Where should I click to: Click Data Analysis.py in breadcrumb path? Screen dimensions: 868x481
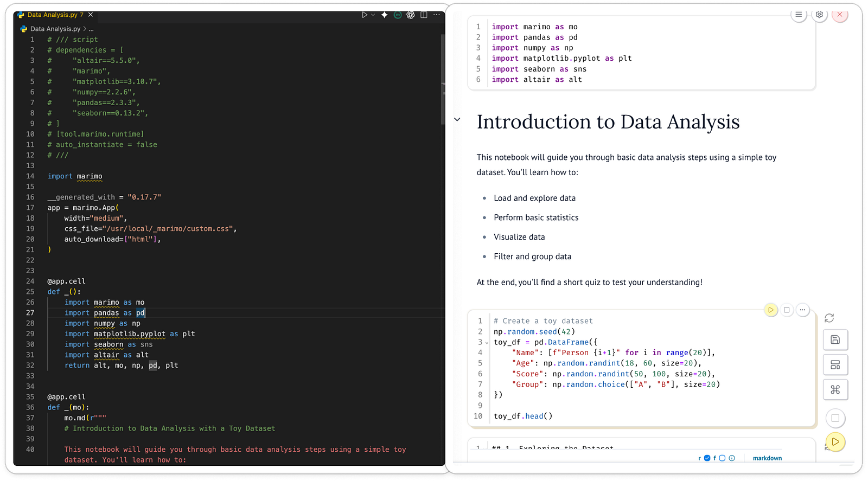click(55, 29)
